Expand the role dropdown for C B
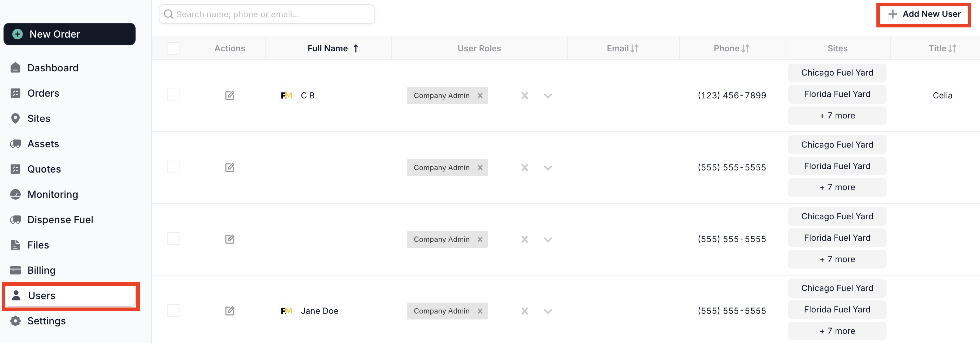Screen dimensions: 980x343 (x=548, y=96)
